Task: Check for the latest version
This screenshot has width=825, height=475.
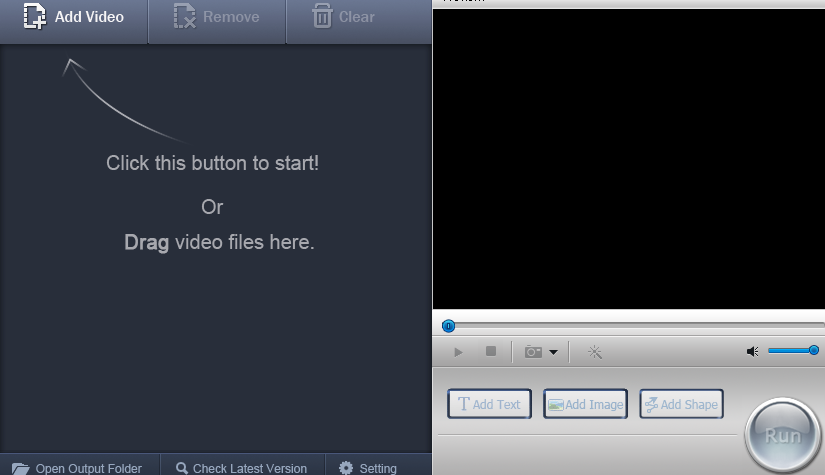Action: pyautogui.click(x=242, y=468)
